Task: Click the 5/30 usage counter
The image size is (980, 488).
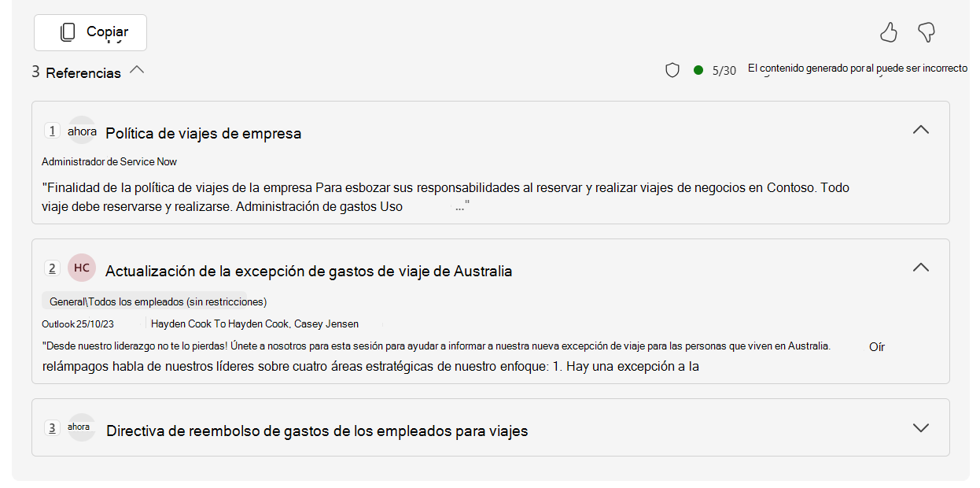Action: (724, 70)
